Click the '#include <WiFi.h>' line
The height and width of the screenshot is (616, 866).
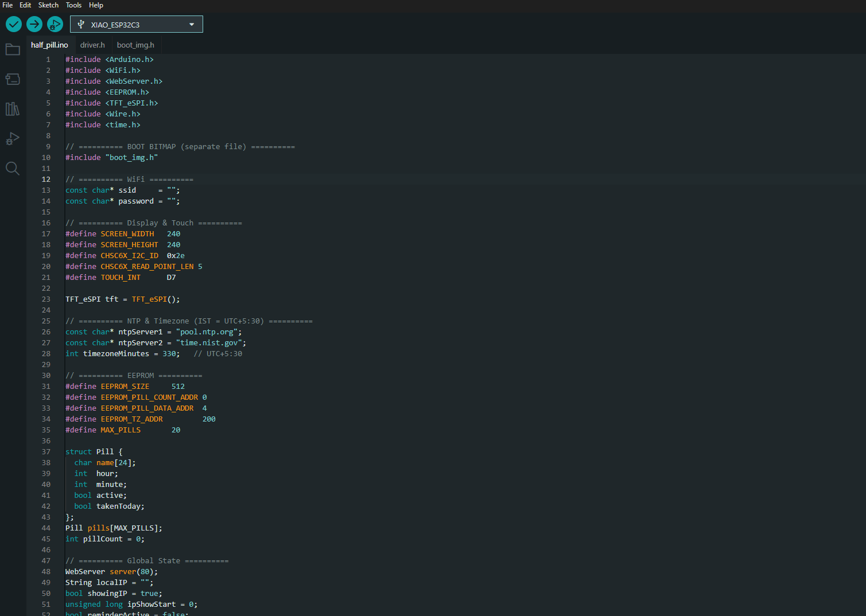[103, 71]
